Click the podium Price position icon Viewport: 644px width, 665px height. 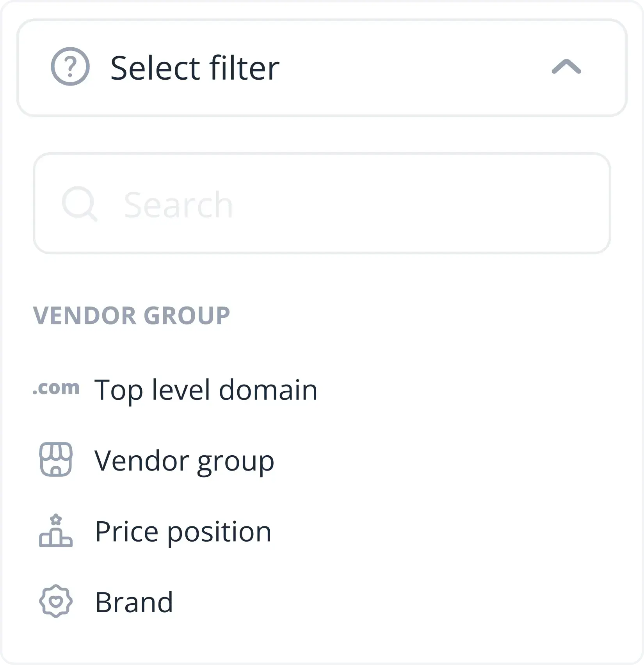(x=56, y=530)
